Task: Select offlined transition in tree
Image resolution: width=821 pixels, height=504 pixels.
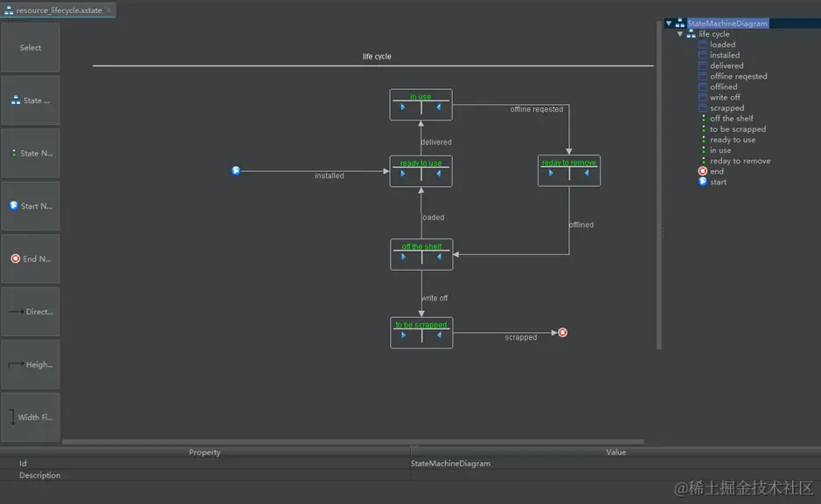Action: point(723,86)
